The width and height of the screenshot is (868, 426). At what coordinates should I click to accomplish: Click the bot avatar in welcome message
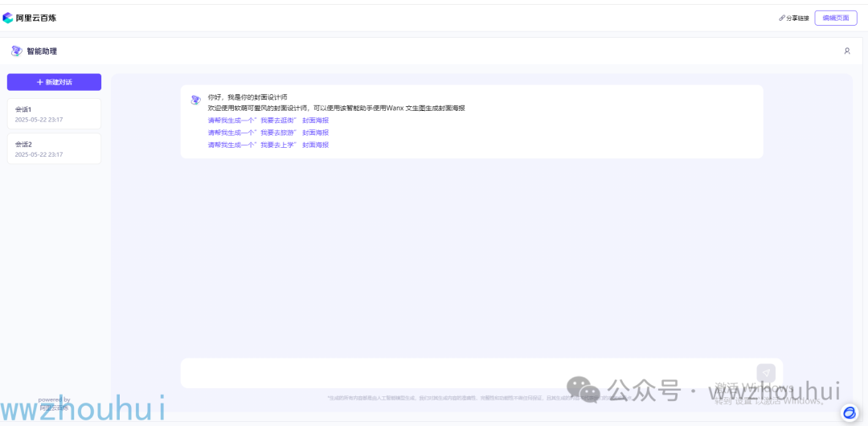point(195,100)
